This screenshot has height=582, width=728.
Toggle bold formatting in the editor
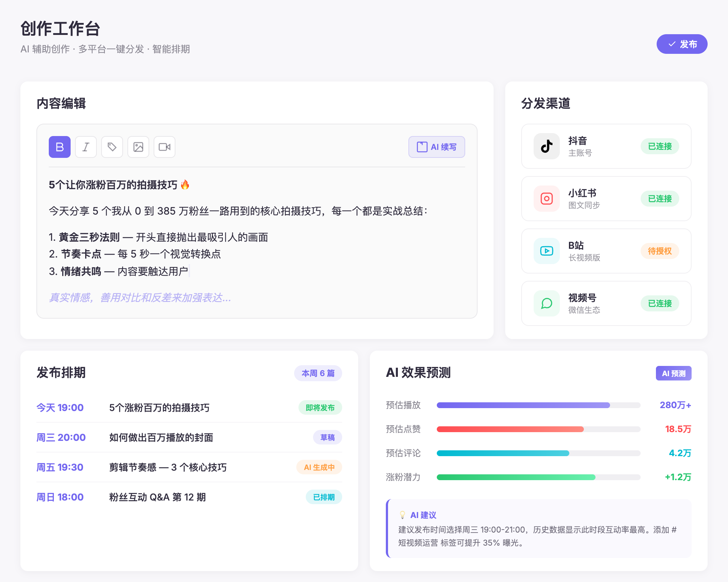click(59, 147)
